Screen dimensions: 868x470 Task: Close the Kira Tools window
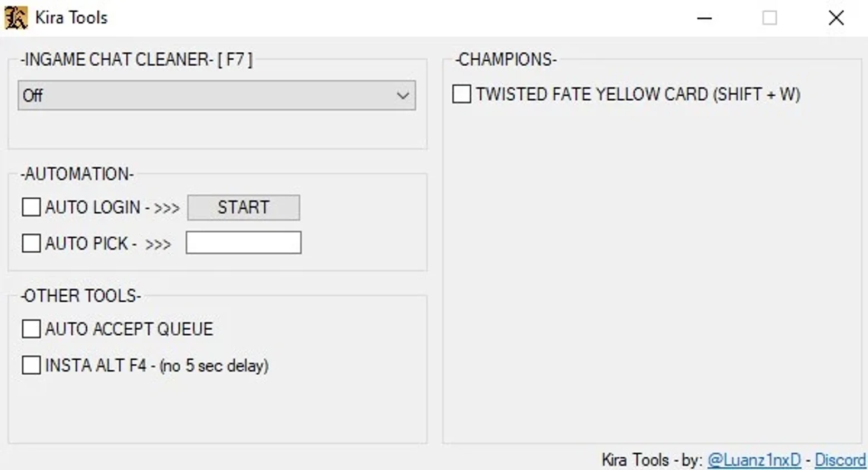[x=836, y=18]
